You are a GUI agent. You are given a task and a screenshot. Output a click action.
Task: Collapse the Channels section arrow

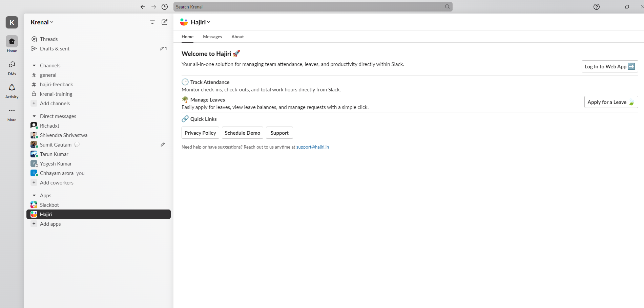(34, 65)
